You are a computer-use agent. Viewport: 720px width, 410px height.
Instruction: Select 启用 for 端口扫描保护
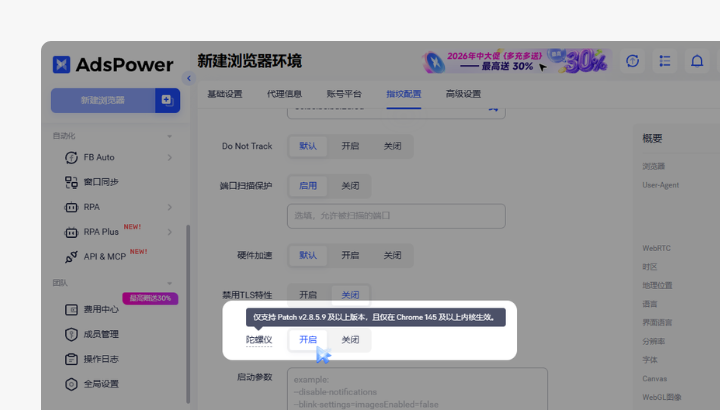[308, 186]
